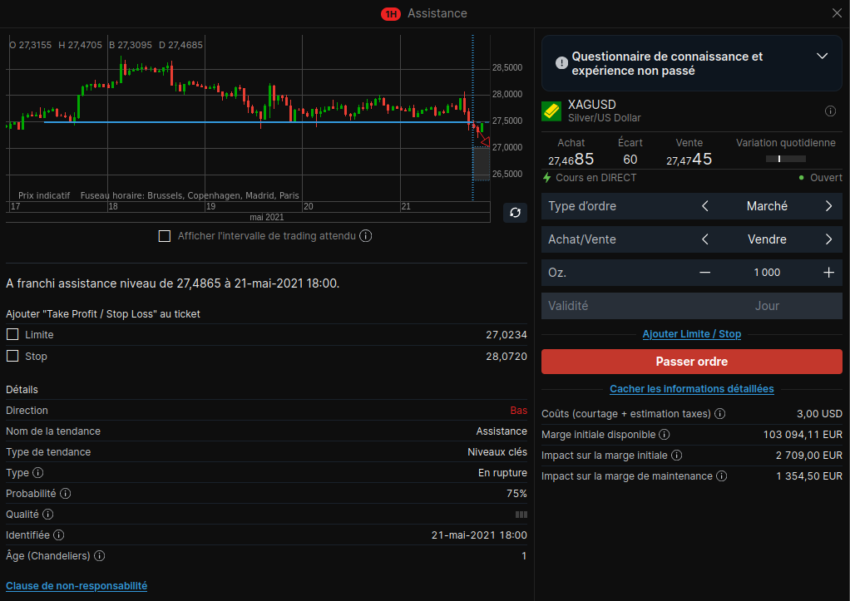Click Ajouter Limite / Stop link
This screenshot has height=601, width=850.
click(691, 333)
